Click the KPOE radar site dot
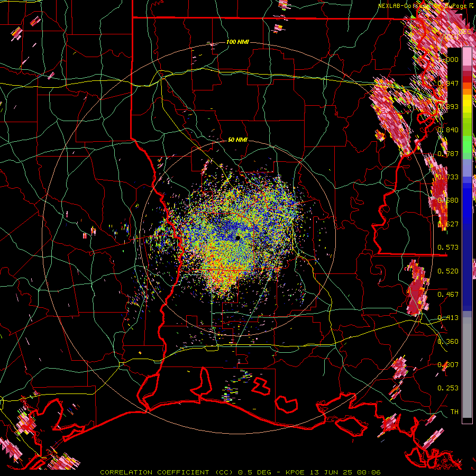The width and height of the screenshot is (476, 476). 237,238
